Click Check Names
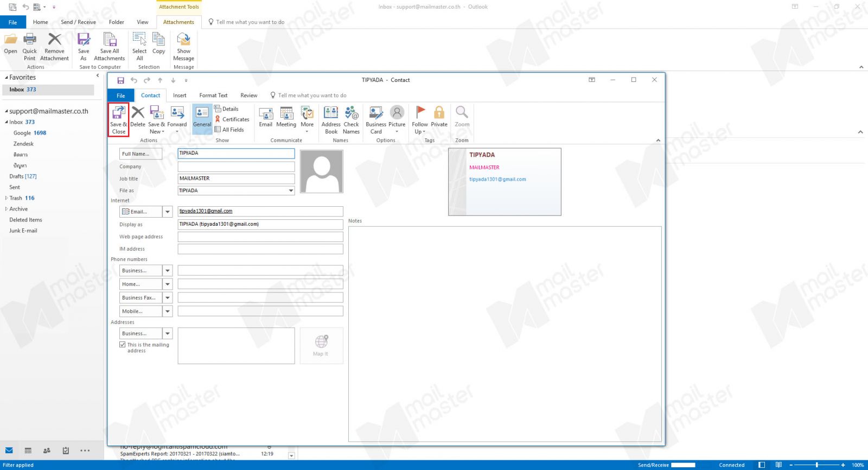 (351, 120)
